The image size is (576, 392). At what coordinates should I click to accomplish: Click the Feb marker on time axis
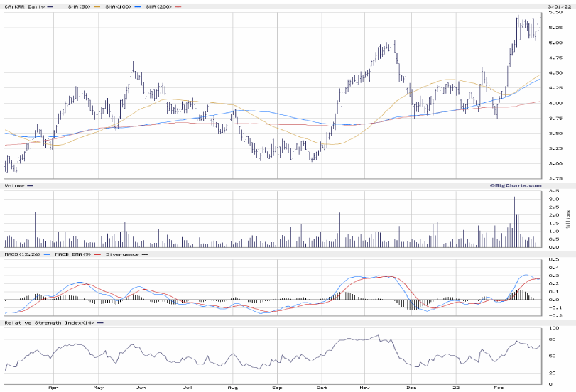point(498,388)
